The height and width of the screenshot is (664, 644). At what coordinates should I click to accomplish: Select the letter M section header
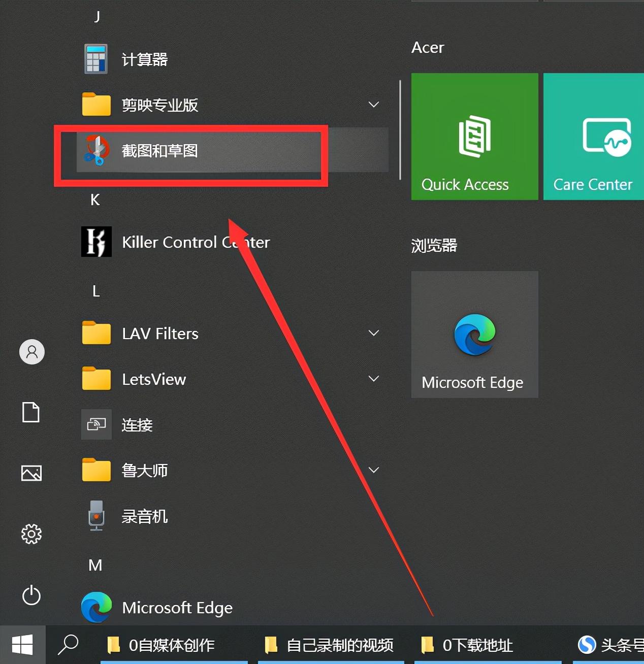pyautogui.click(x=95, y=565)
